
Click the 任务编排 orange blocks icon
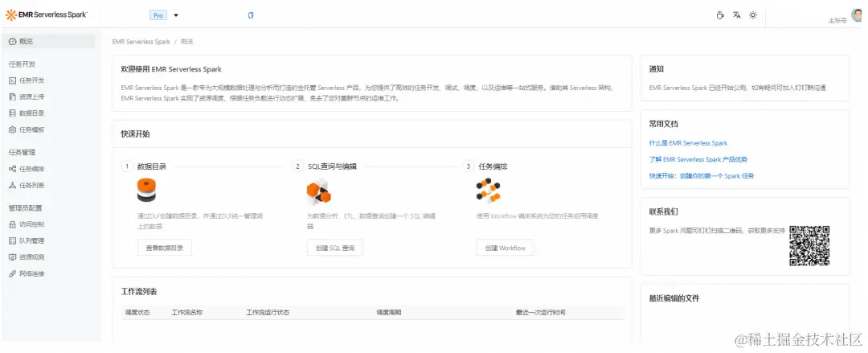tap(489, 191)
